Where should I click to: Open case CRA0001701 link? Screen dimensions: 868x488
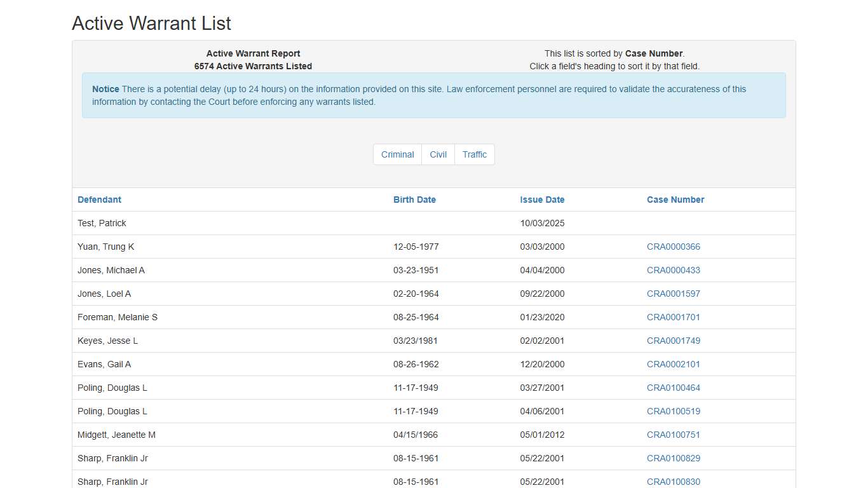673,317
